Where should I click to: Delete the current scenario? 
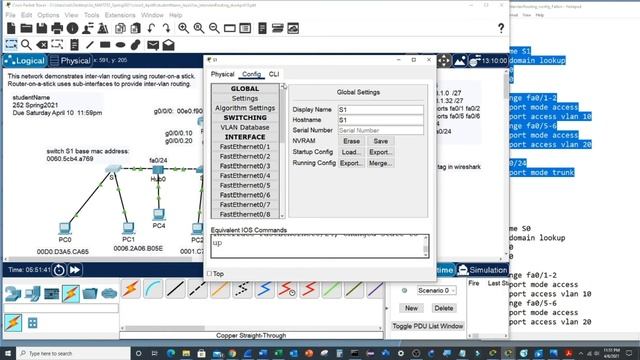[444, 308]
